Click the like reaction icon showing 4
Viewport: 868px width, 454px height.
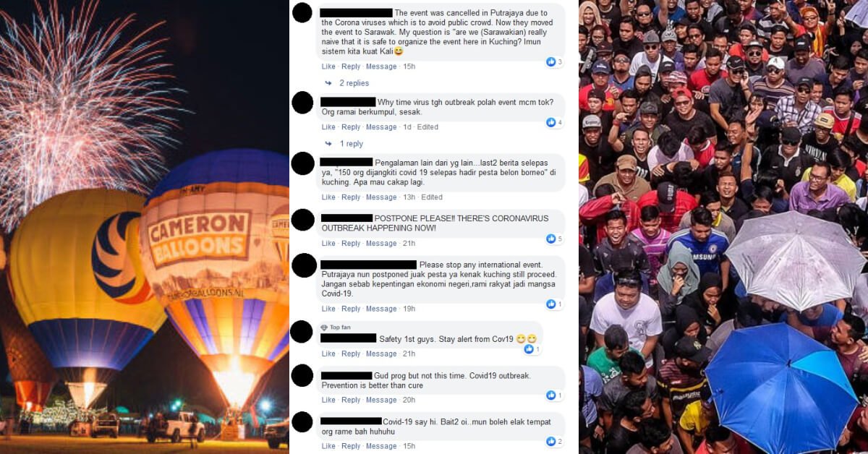pyautogui.click(x=551, y=123)
